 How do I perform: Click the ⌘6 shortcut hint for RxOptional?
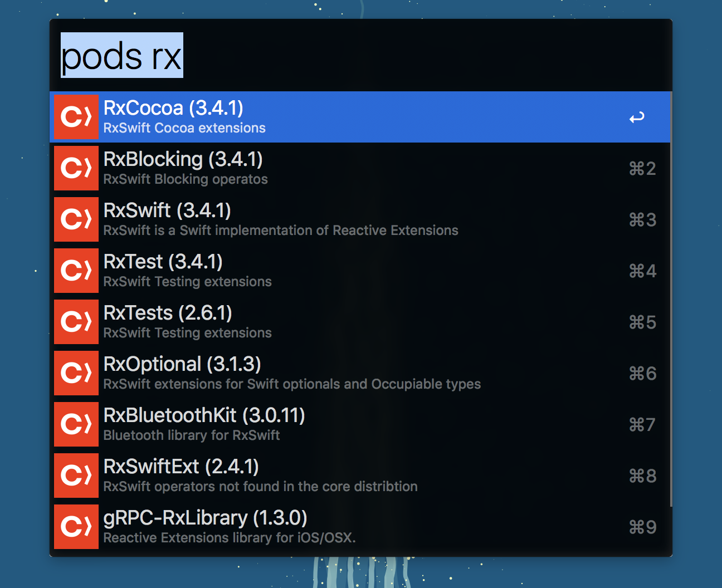coord(642,374)
